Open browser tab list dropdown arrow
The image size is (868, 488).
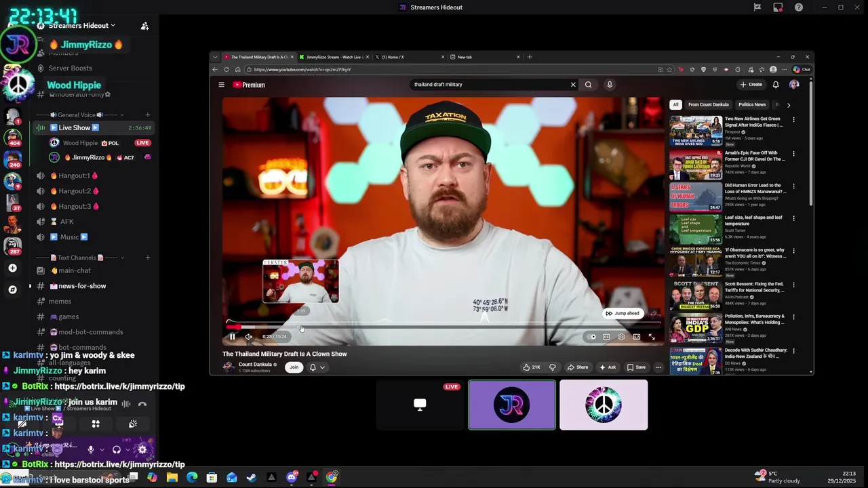tap(216, 57)
